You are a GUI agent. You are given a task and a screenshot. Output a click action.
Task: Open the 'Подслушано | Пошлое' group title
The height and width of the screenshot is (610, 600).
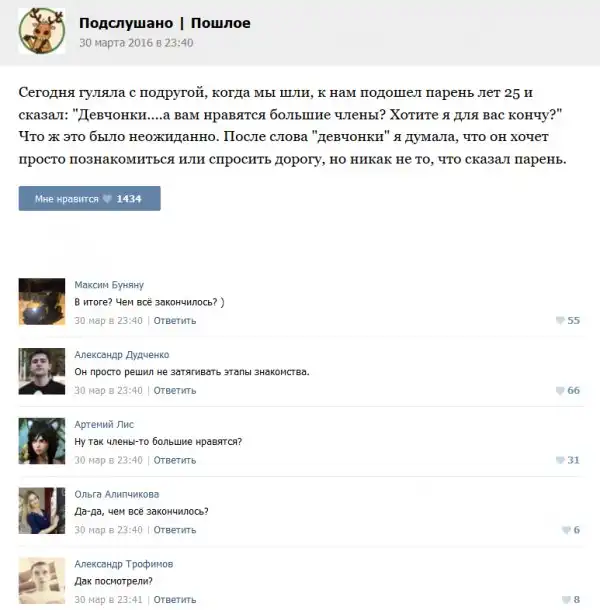(165, 23)
